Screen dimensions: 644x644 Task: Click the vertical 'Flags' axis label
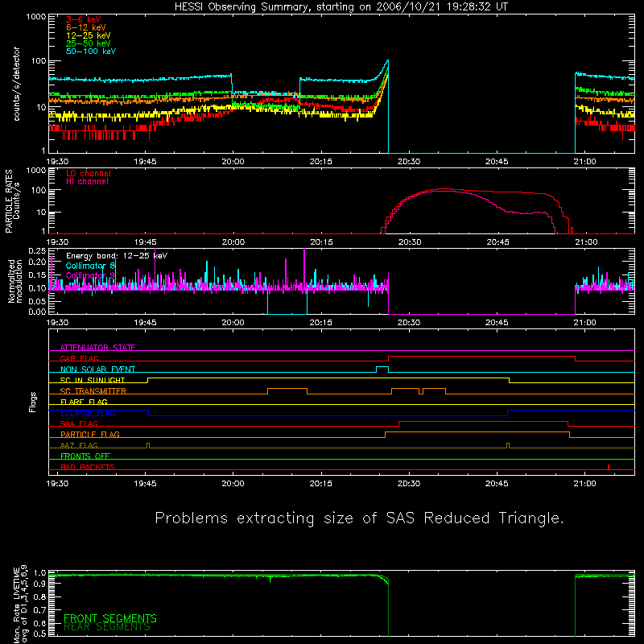pos(33,402)
